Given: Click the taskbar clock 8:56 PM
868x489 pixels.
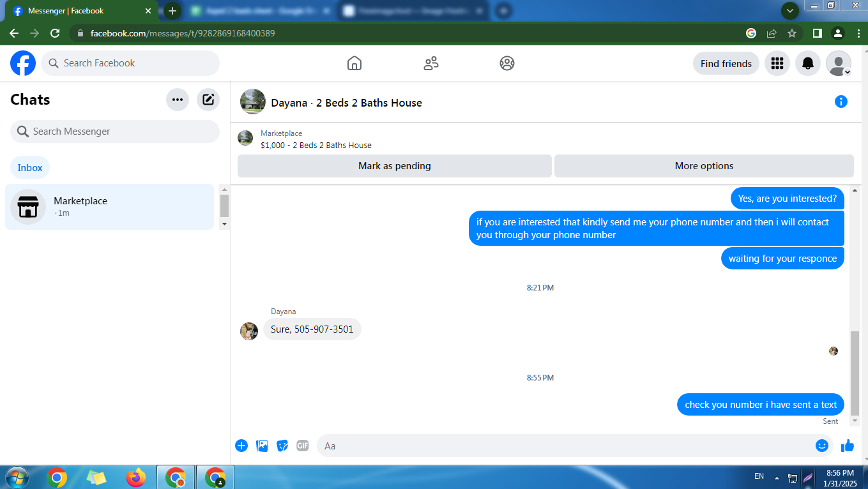Looking at the screenshot, I should [840, 473].
